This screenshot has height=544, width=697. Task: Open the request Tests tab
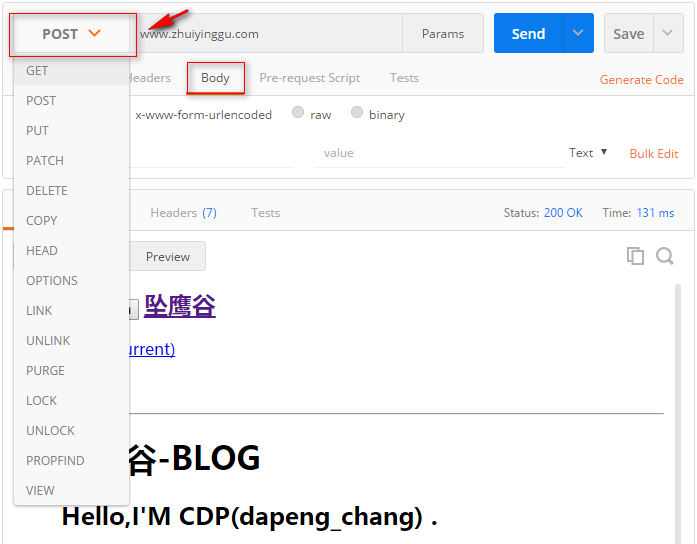click(405, 78)
